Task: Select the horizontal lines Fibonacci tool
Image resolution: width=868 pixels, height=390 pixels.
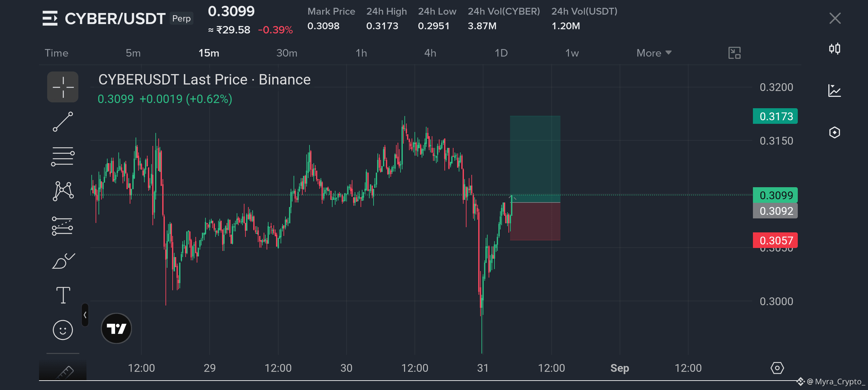Action: point(63,157)
